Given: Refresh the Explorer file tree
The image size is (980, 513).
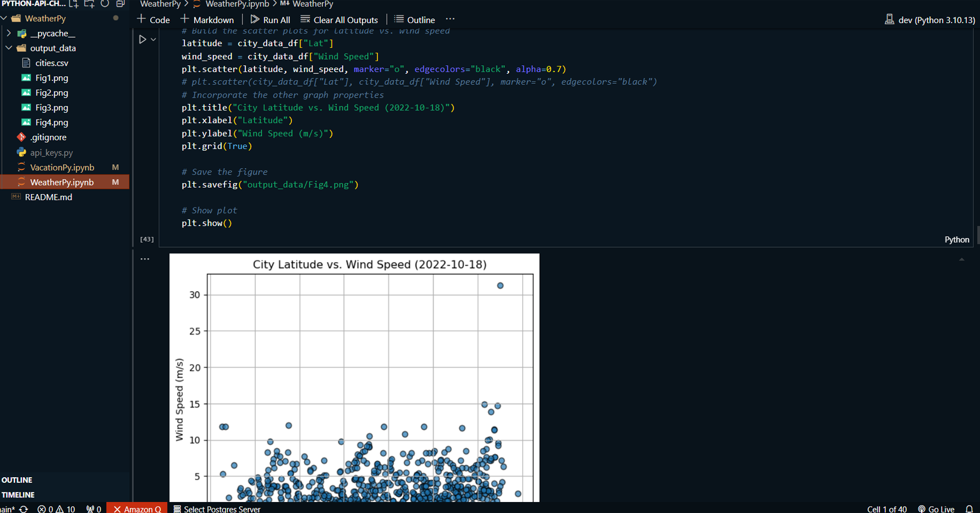Looking at the screenshot, I should pyautogui.click(x=104, y=3).
